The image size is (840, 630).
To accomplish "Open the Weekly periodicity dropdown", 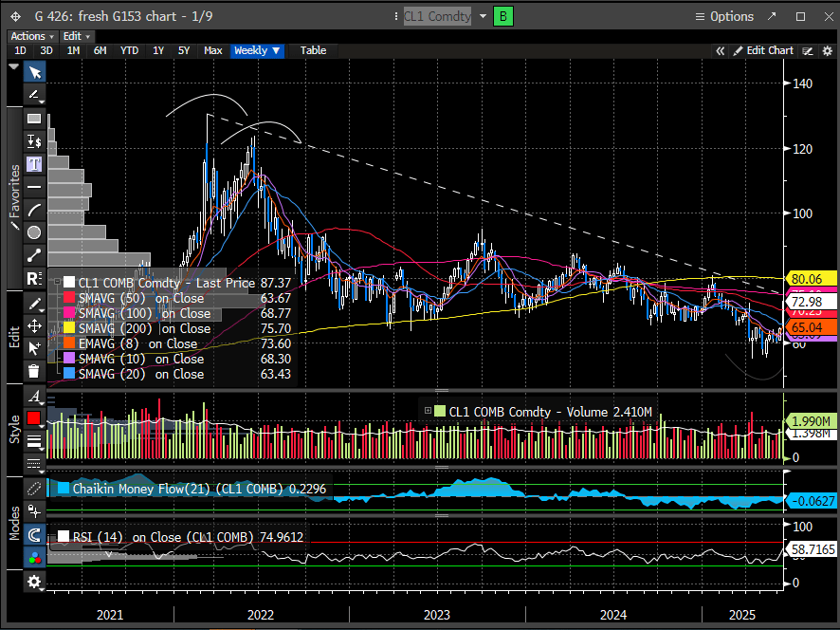I will (257, 50).
